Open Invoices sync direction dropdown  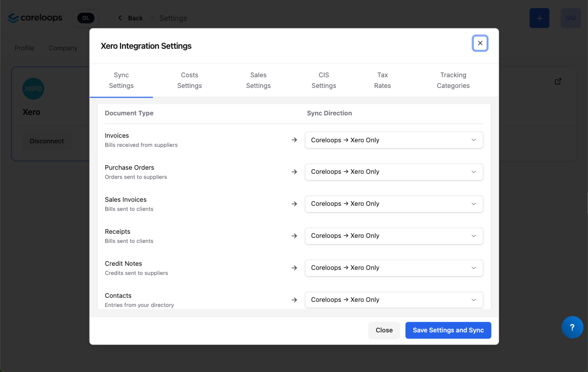tap(394, 140)
